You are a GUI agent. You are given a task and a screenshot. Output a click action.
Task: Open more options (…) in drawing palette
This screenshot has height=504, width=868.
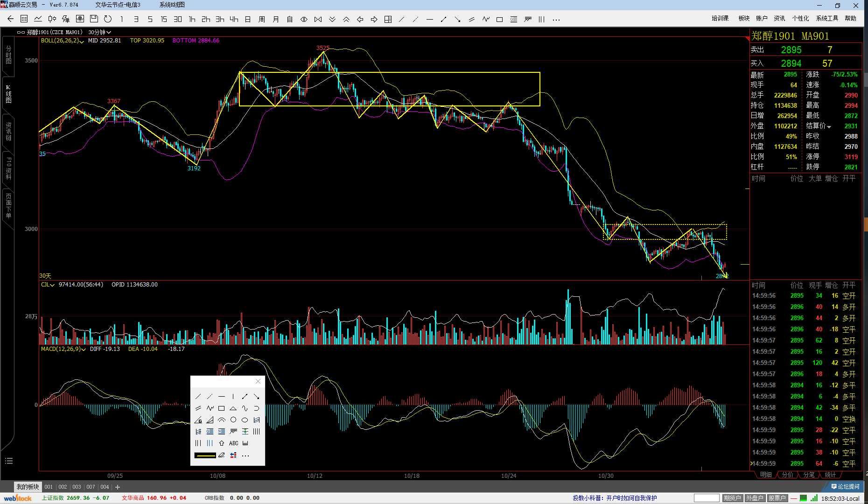(245, 455)
